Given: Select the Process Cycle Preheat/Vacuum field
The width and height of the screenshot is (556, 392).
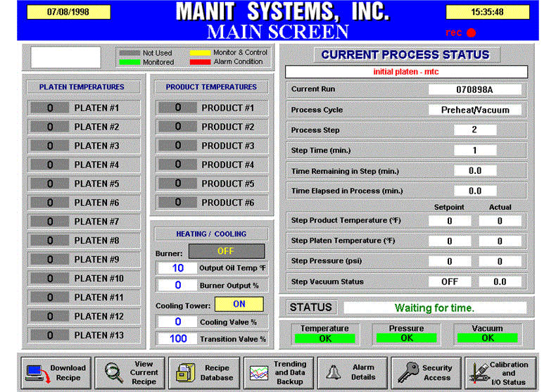Looking at the screenshot, I should (475, 110).
